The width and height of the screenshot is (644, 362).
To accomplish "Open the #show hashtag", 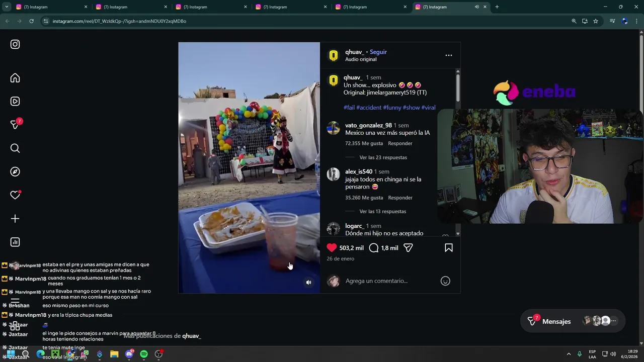I will [x=411, y=108].
